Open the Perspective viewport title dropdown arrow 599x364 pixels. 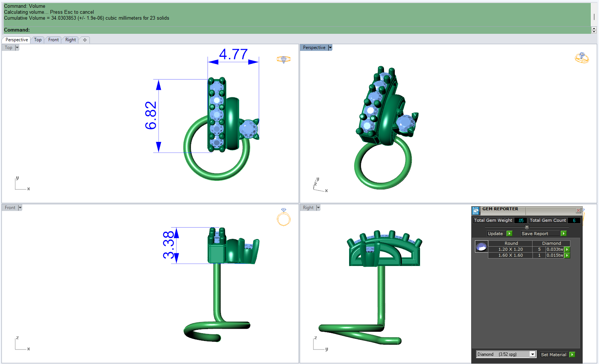point(330,48)
